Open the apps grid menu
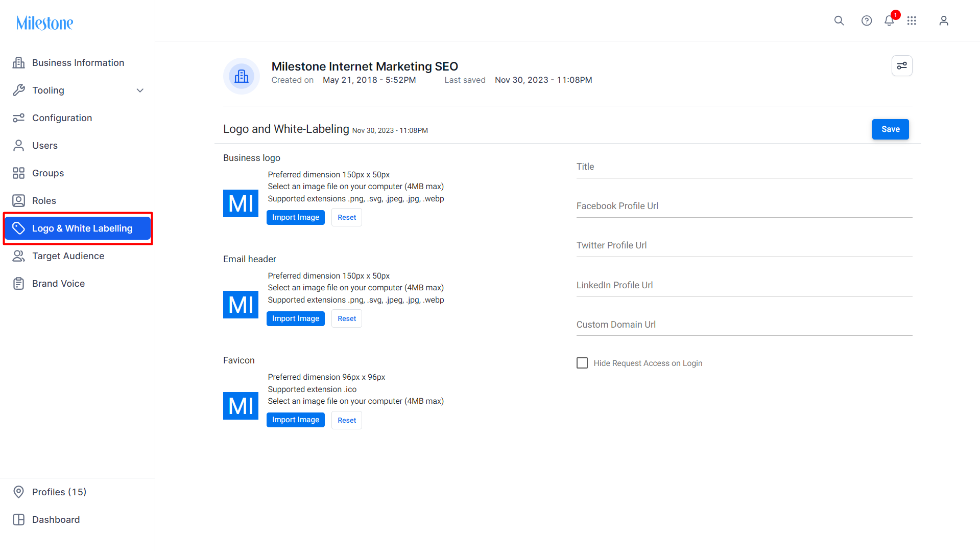The image size is (980, 551). (x=912, y=20)
